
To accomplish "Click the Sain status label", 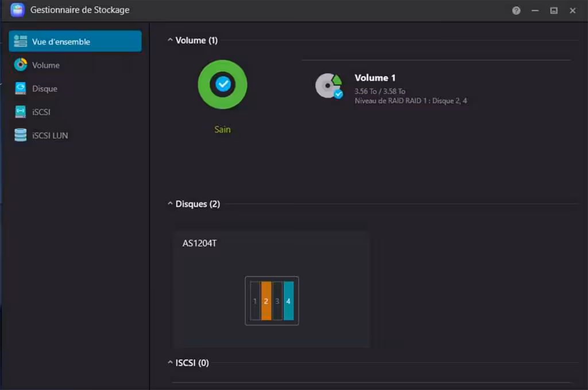I will coord(222,130).
